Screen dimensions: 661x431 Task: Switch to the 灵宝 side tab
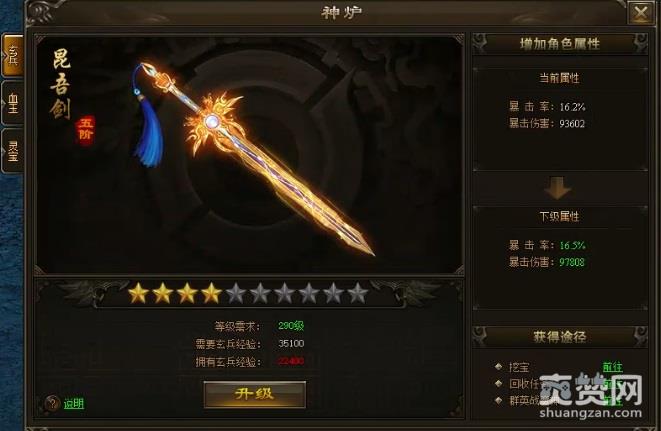pos(13,151)
